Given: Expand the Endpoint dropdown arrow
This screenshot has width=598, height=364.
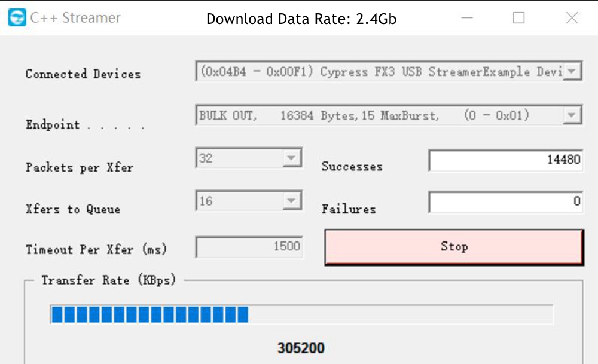Looking at the screenshot, I should pyautogui.click(x=572, y=115).
